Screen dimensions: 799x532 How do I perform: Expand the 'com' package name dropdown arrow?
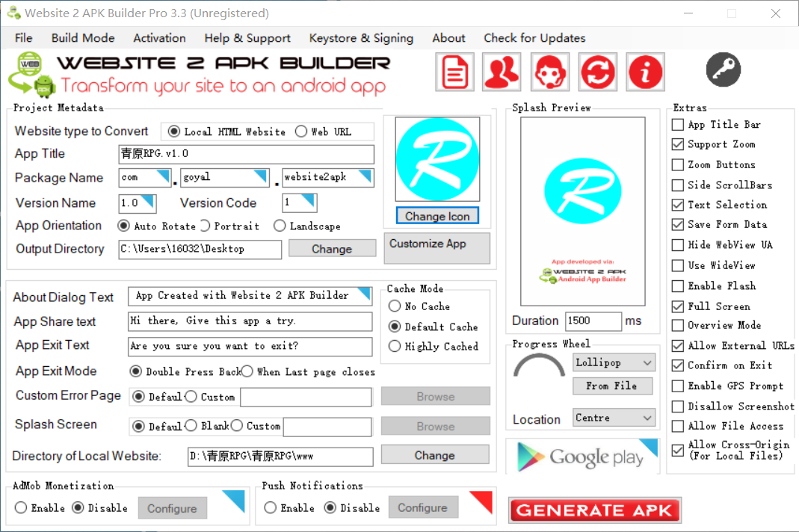[163, 176]
